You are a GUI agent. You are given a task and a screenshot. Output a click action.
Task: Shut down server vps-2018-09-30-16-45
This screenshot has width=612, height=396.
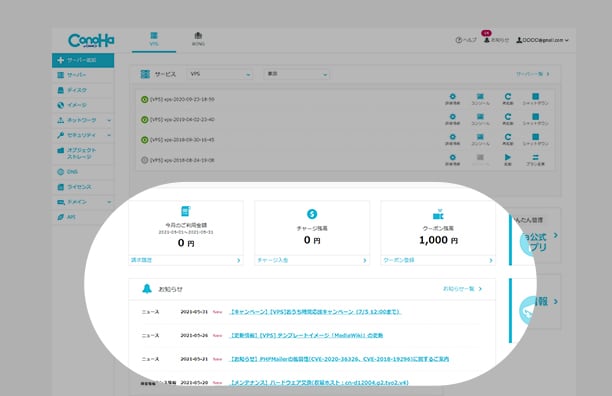tap(536, 140)
